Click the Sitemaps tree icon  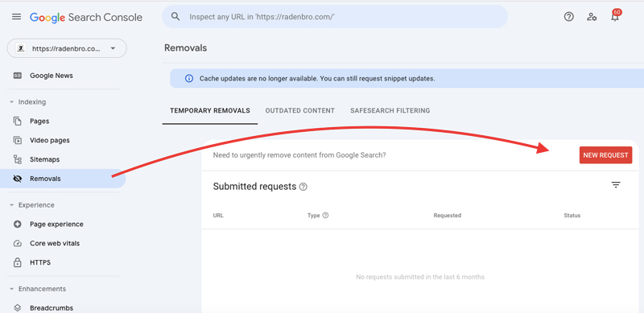[17, 159]
